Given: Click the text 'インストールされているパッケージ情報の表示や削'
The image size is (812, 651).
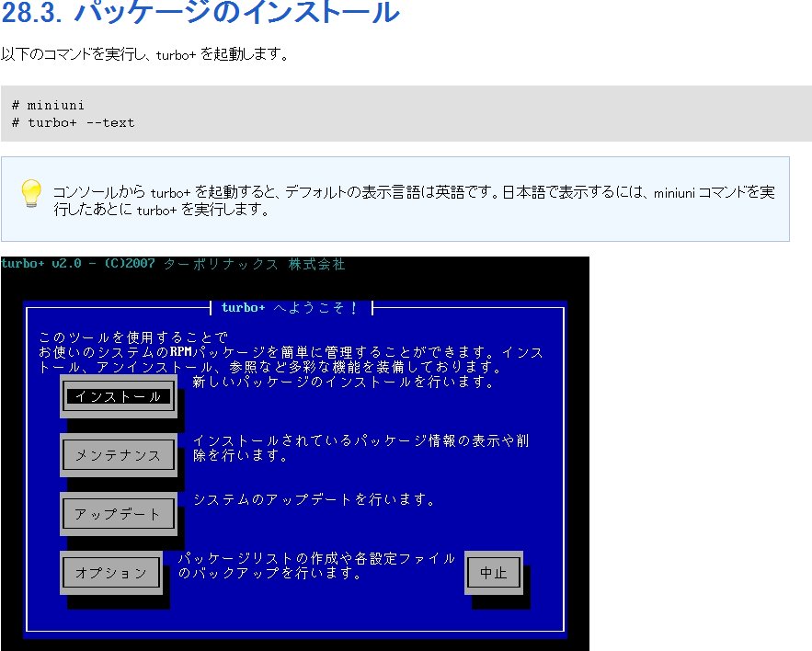Looking at the screenshot, I should tap(361, 440).
